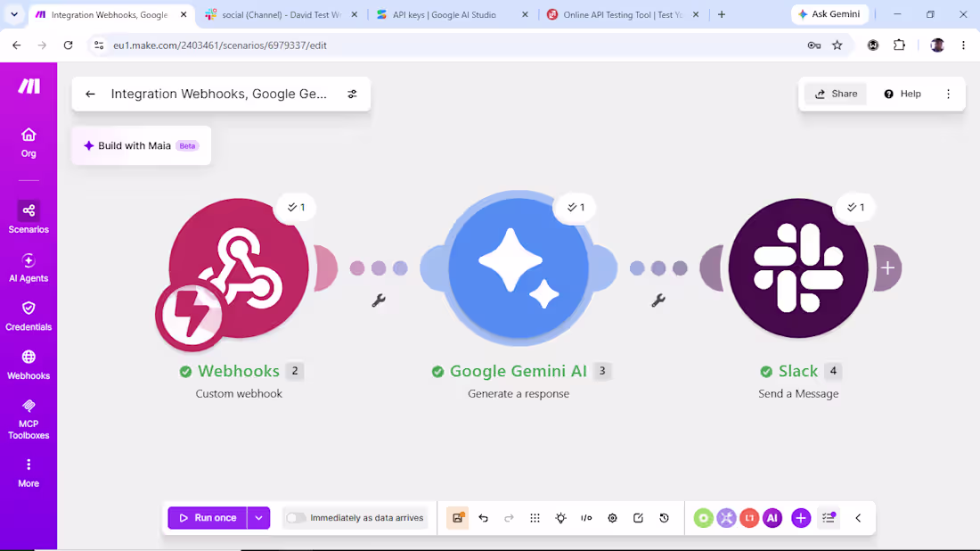This screenshot has width=980, height=551.
Task: Click the green Flow Control tools circle
Action: point(703,518)
